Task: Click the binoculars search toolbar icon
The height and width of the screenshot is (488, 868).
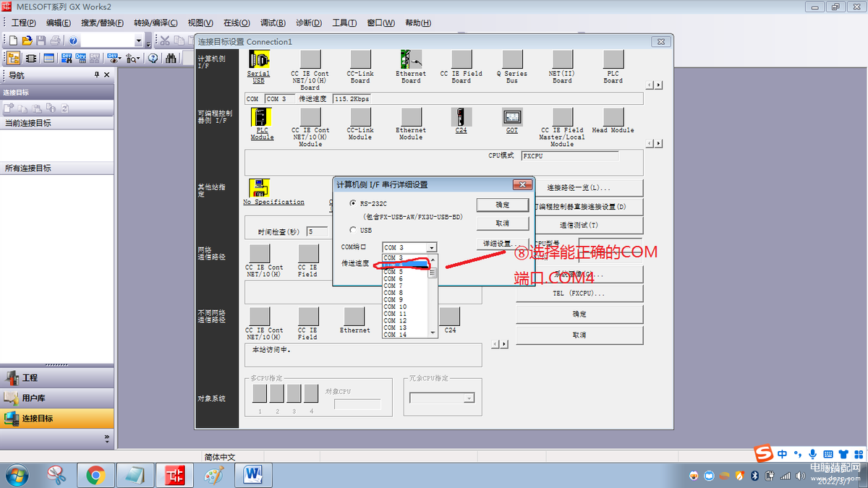Action: pyautogui.click(x=172, y=59)
